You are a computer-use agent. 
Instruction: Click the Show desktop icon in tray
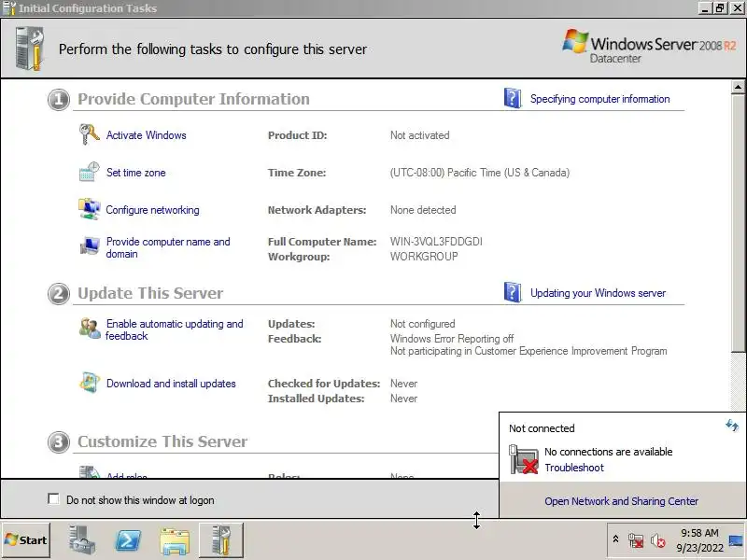point(736,540)
